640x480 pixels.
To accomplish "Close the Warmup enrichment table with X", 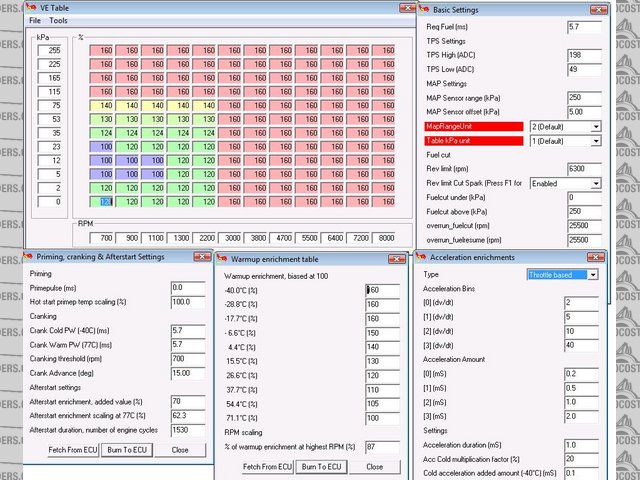I will pyautogui.click(x=401, y=258).
